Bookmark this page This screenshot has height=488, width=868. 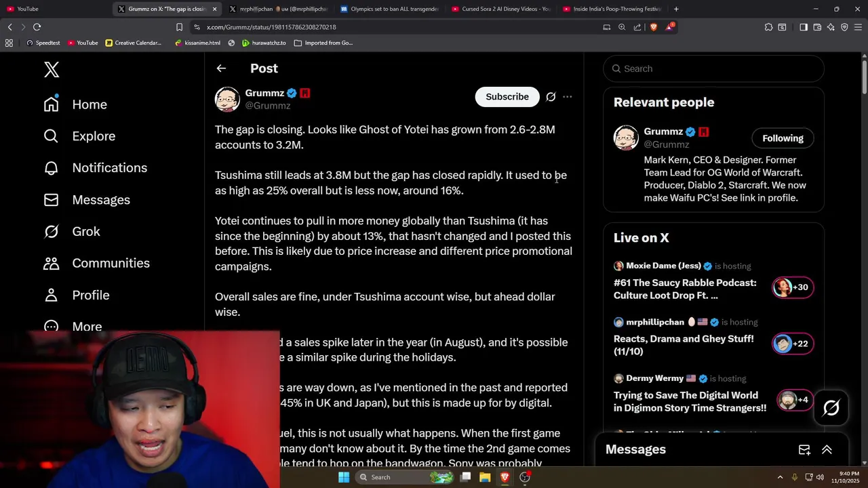coord(179,27)
